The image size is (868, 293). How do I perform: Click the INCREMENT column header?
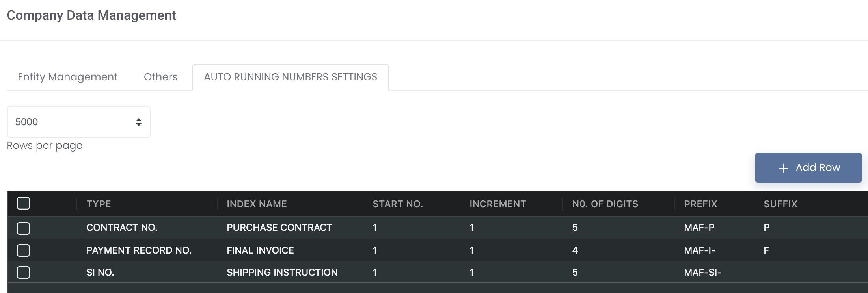[497, 204]
